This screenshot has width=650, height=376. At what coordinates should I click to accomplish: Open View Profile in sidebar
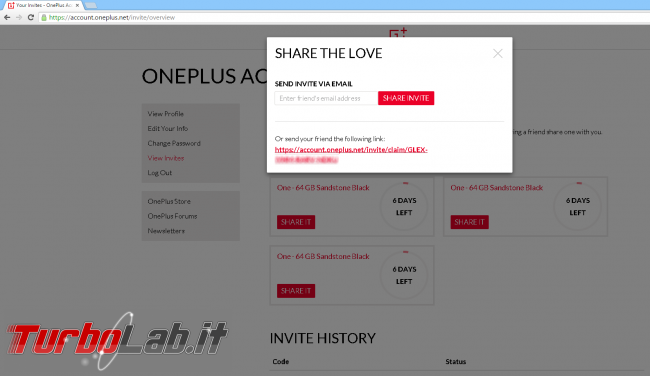[165, 114]
